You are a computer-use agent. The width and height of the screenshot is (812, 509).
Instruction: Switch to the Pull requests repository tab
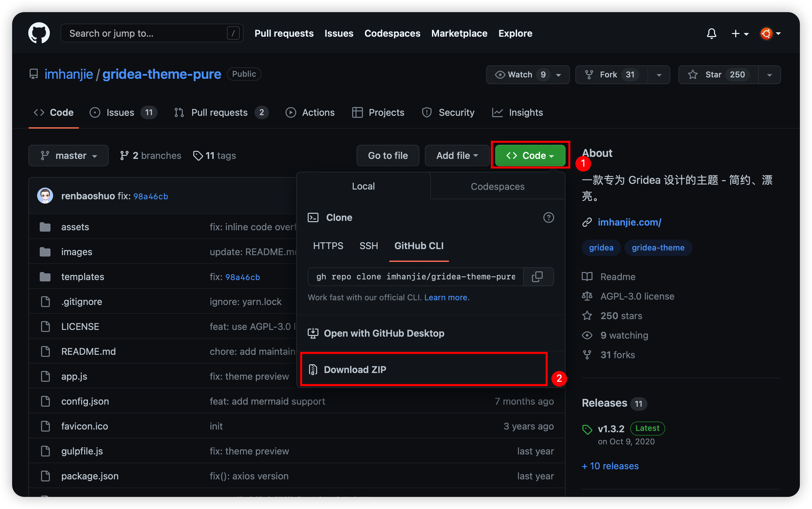point(221,112)
